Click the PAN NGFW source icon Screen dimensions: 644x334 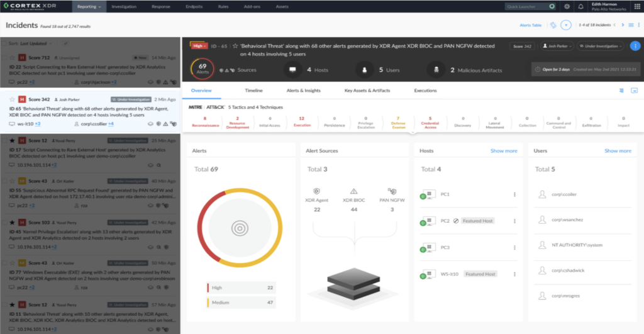(392, 191)
